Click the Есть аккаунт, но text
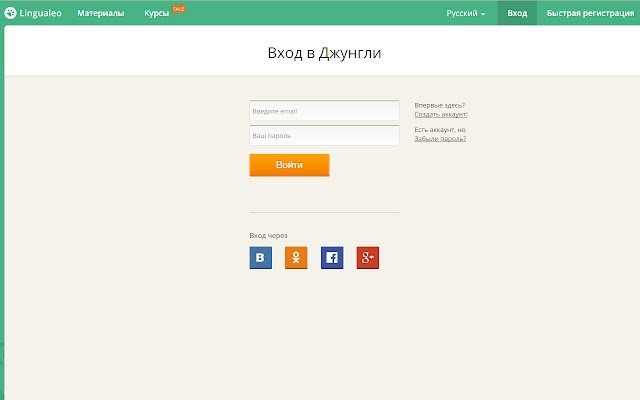640x400 pixels. (x=440, y=130)
